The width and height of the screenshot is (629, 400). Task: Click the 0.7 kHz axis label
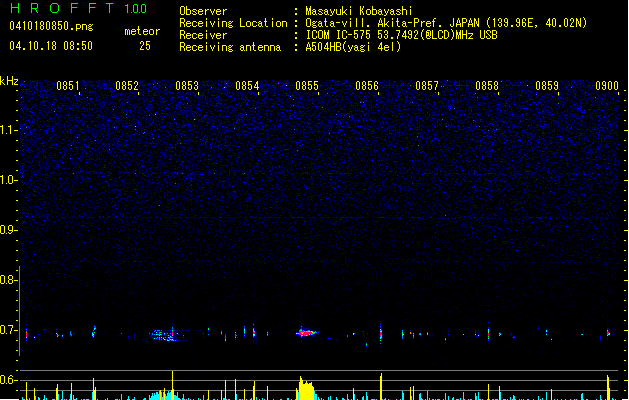pyautogui.click(x=8, y=330)
